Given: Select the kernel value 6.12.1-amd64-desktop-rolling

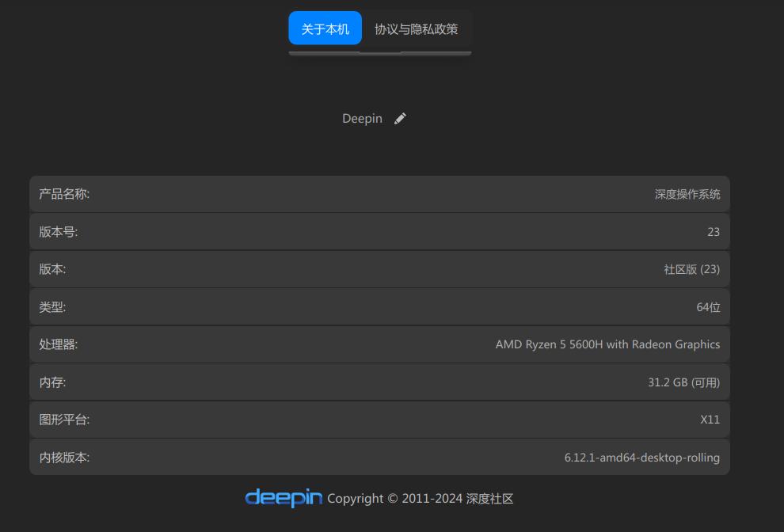Looking at the screenshot, I should click(642, 458).
